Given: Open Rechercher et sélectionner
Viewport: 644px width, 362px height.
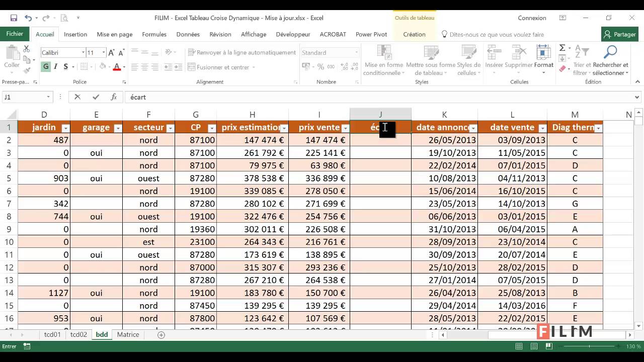Looking at the screenshot, I should [610, 61].
